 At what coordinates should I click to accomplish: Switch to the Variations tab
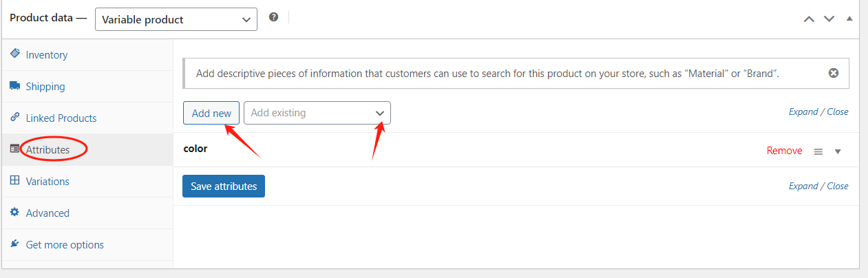pyautogui.click(x=47, y=182)
